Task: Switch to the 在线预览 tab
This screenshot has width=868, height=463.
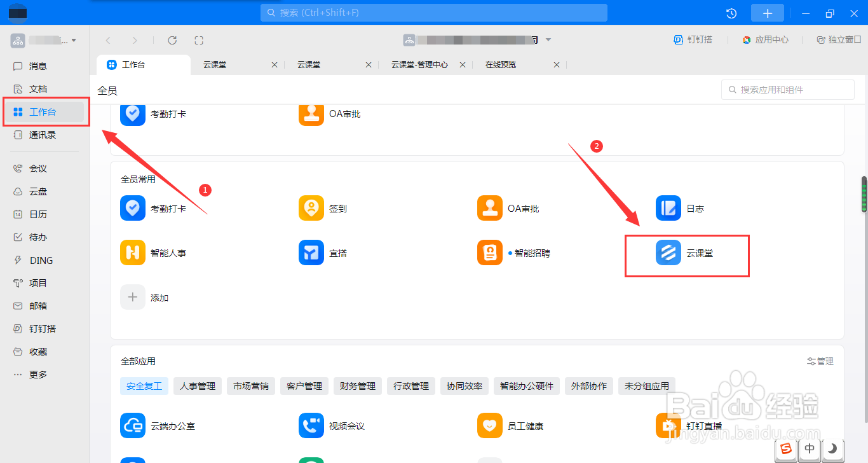Action: [501, 65]
